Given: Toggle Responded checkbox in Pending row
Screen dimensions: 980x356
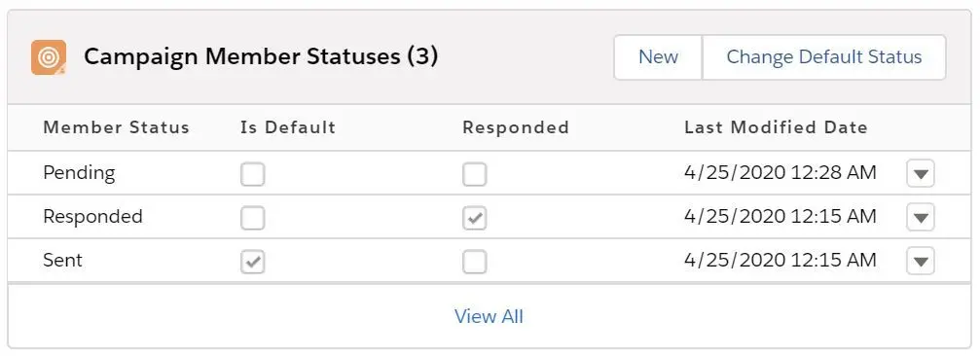Looking at the screenshot, I should [474, 174].
